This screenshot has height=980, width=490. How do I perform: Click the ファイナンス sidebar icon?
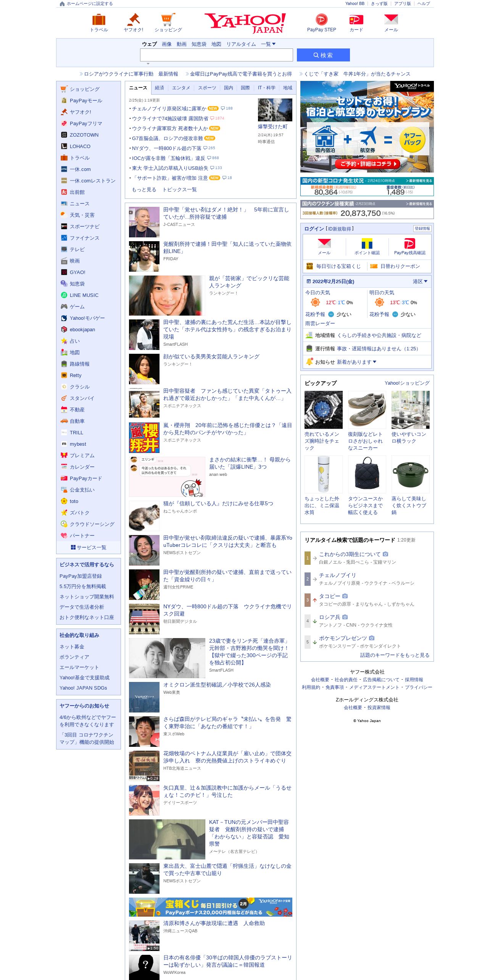(x=64, y=238)
